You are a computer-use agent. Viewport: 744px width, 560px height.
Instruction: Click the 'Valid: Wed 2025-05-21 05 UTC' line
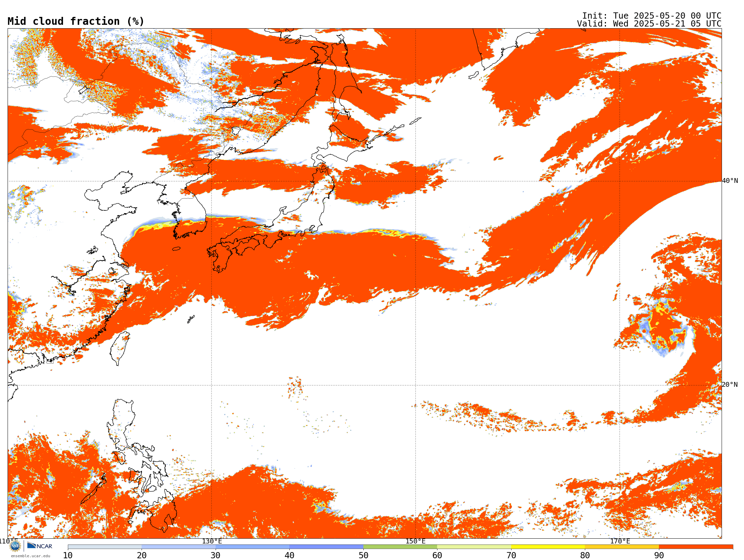click(649, 24)
